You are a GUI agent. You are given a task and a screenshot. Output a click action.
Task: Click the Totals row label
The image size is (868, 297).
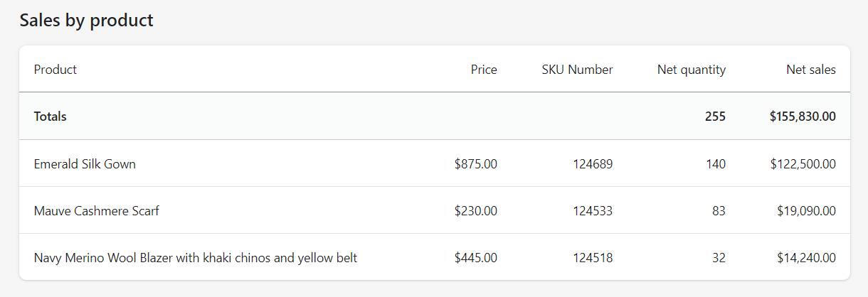pyautogui.click(x=51, y=117)
